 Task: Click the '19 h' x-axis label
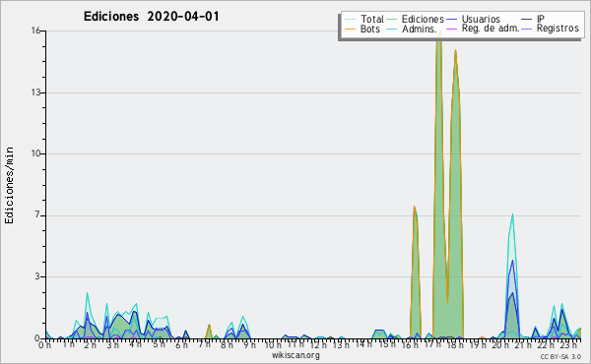tap(478, 344)
